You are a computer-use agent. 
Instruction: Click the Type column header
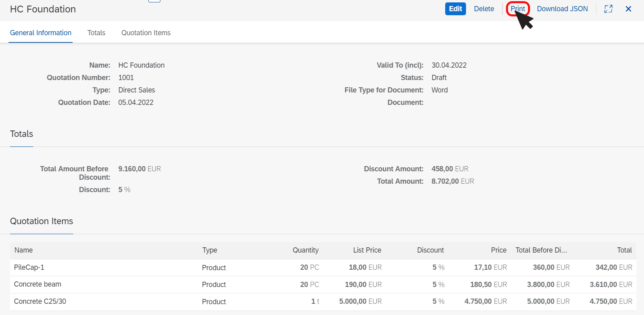coord(210,250)
